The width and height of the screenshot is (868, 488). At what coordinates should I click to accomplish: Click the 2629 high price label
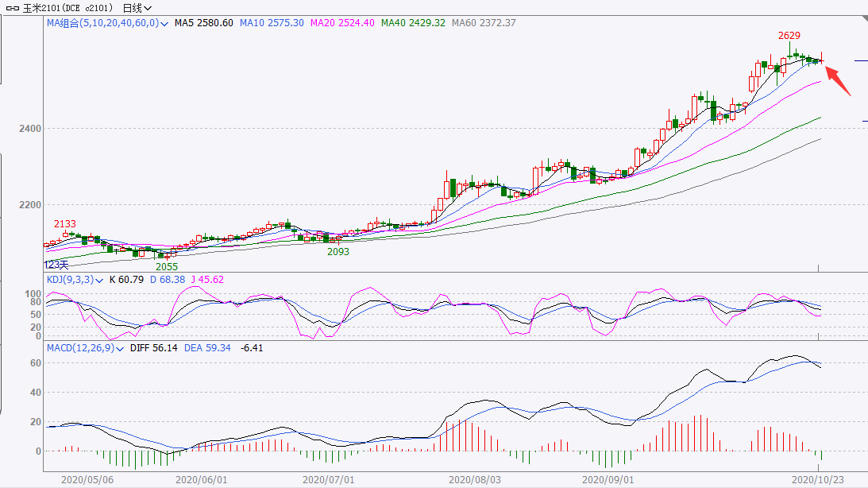(x=789, y=36)
